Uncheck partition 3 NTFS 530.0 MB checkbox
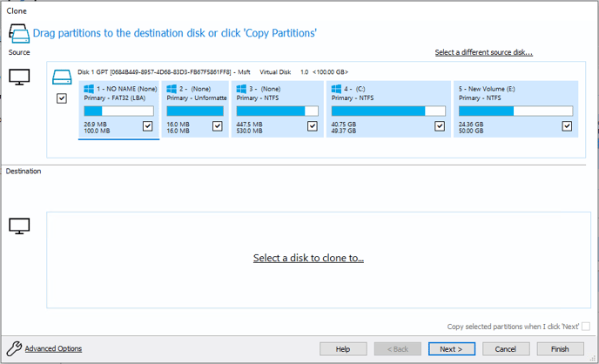 point(313,126)
